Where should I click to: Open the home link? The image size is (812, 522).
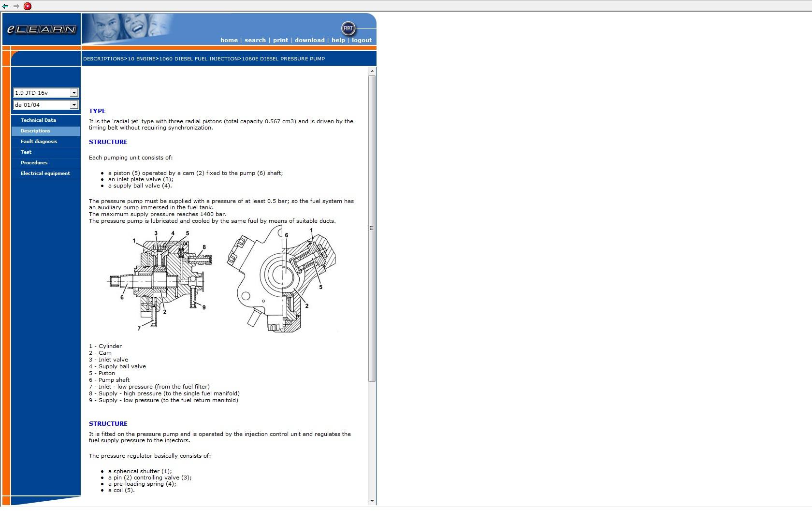pos(229,40)
